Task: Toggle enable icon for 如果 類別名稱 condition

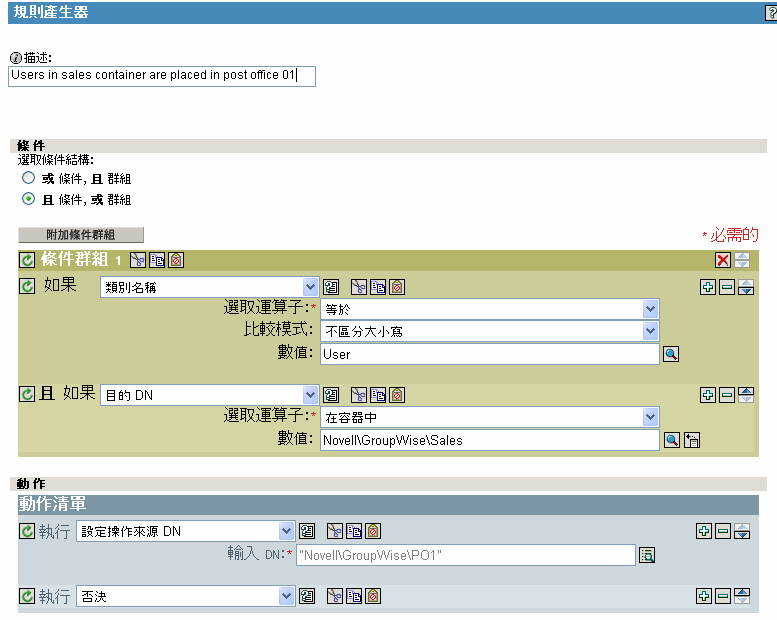Action: pyautogui.click(x=27, y=286)
